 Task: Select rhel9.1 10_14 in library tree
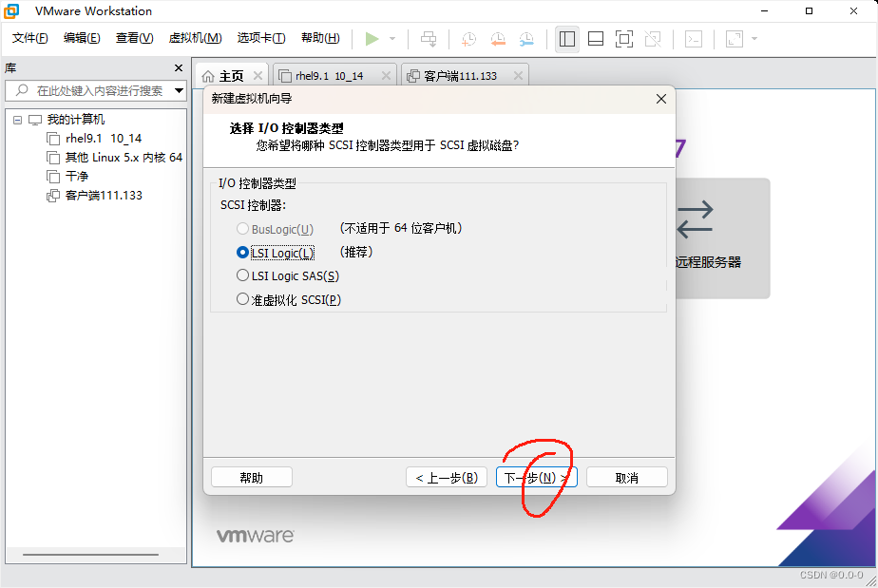coord(104,139)
